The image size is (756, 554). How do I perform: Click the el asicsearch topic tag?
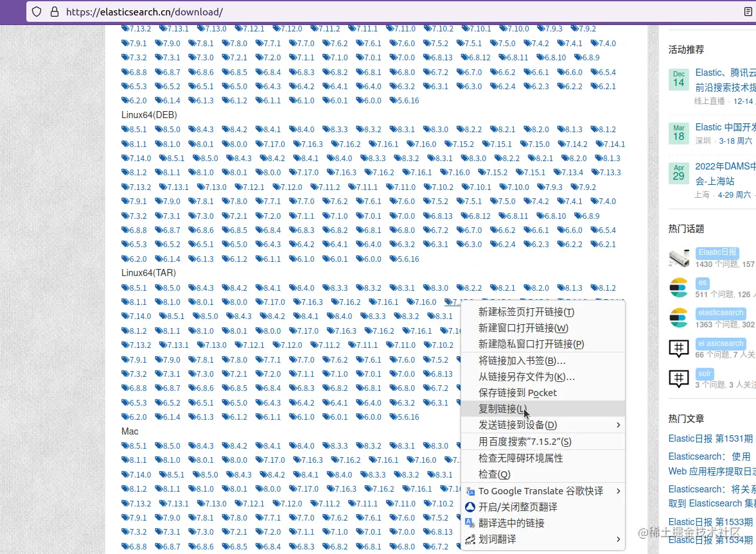click(x=721, y=343)
